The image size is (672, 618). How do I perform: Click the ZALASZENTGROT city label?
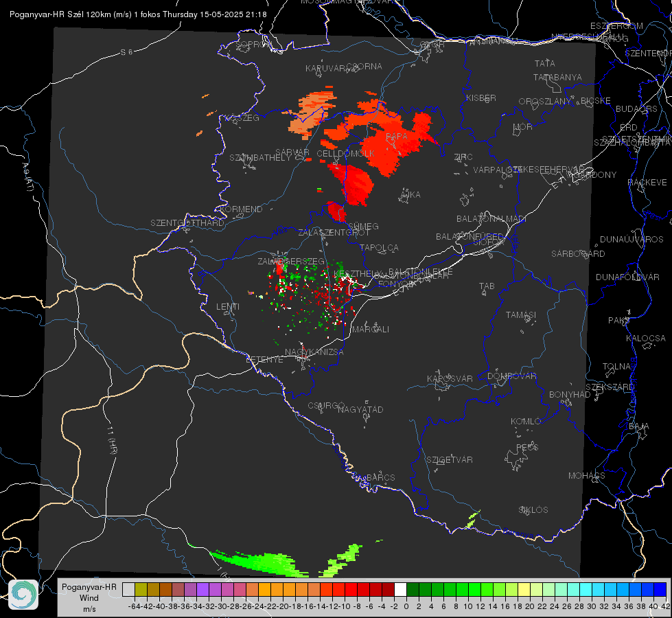(334, 233)
